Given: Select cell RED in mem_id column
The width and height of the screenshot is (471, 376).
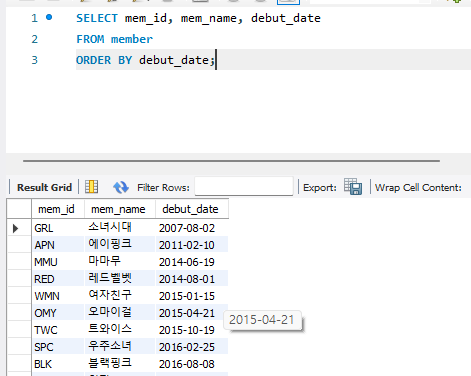Looking at the screenshot, I should [x=58, y=279].
